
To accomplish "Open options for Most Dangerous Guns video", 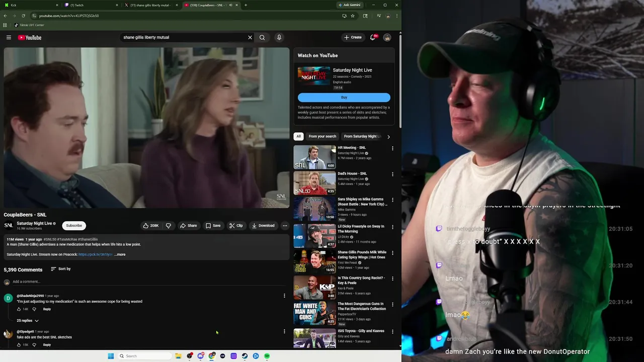I will coord(392,304).
